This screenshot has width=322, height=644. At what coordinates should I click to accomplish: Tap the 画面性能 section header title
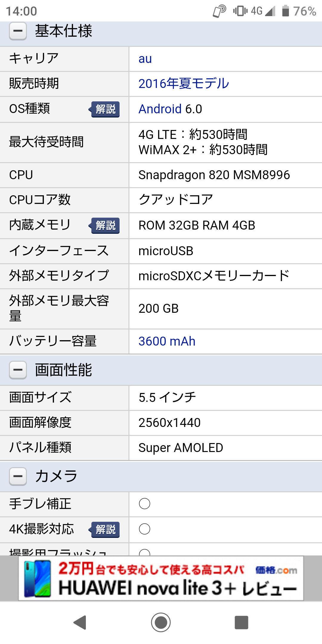tap(64, 370)
